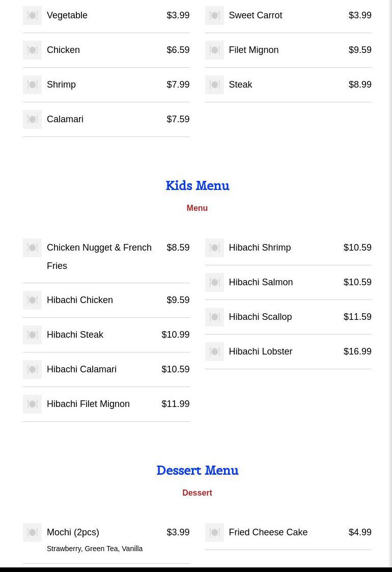Screen dimensions: 392x572
Task: Click the Chicken Nugget & French Fries icon
Action: [32, 248]
